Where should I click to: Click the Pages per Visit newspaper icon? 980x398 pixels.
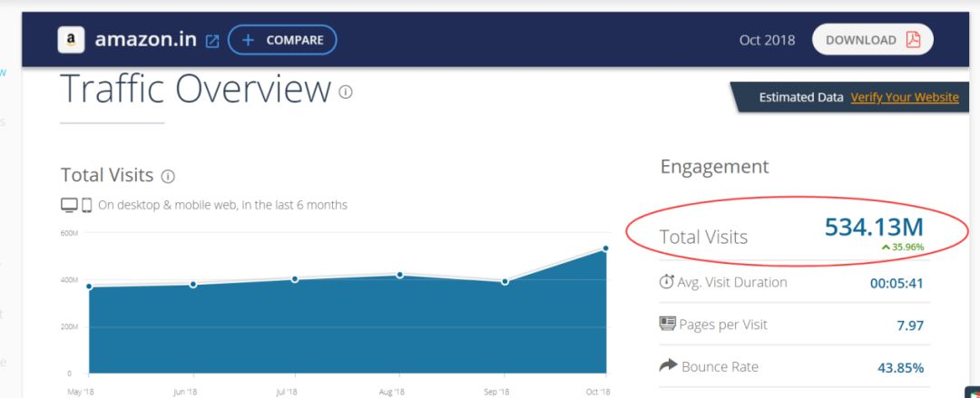point(668,324)
